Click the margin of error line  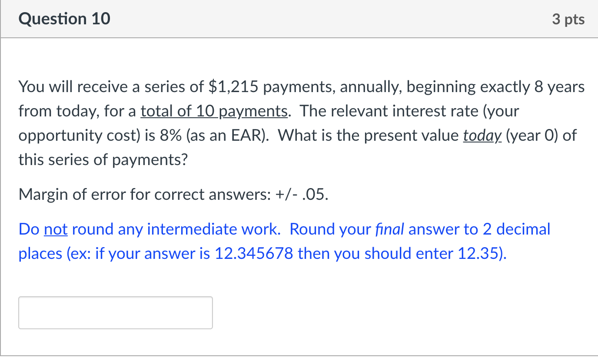(173, 194)
